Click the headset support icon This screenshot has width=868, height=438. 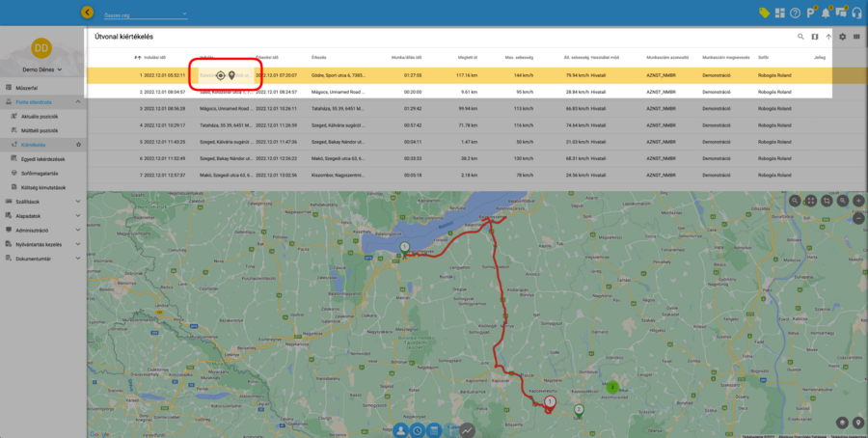click(855, 13)
